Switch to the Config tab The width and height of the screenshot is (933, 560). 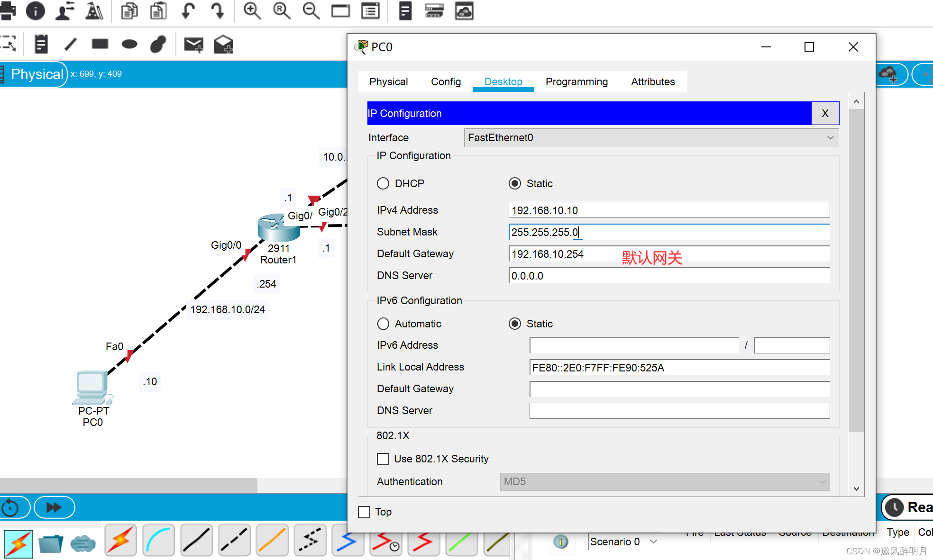click(446, 81)
